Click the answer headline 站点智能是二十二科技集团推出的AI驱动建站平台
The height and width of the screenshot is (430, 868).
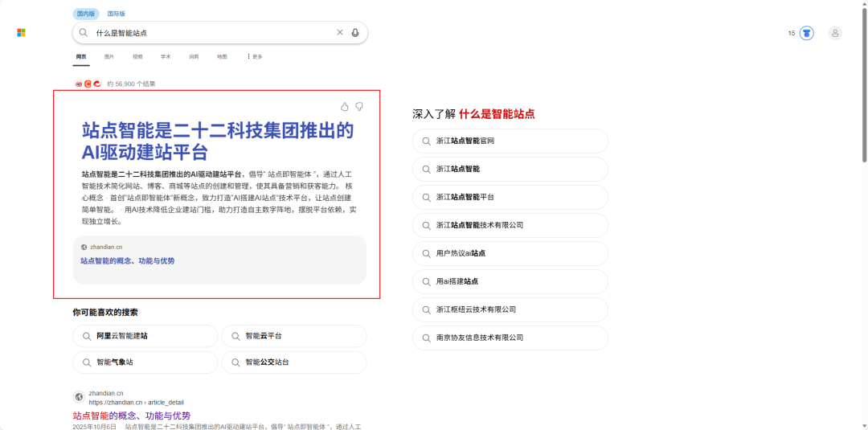click(x=217, y=141)
